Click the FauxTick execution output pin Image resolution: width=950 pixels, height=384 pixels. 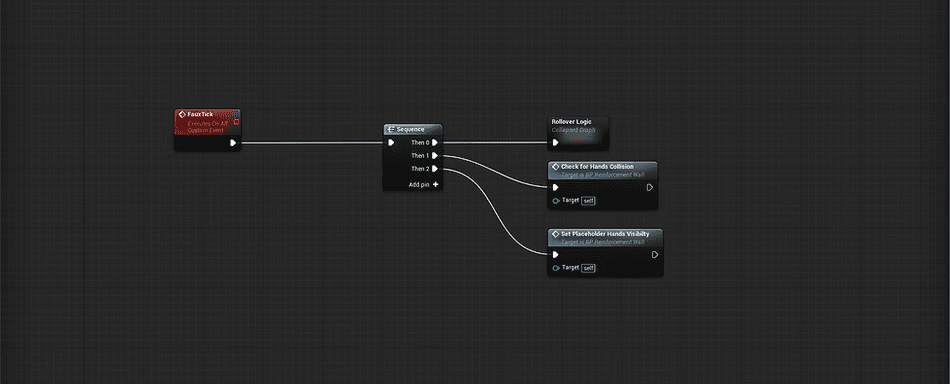click(x=233, y=143)
